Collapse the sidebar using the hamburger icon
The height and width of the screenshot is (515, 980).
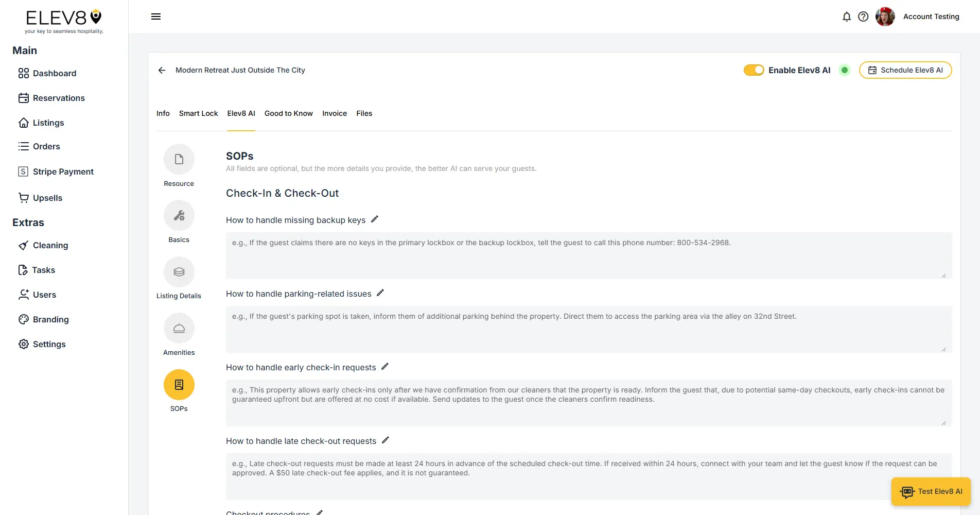[x=156, y=16]
